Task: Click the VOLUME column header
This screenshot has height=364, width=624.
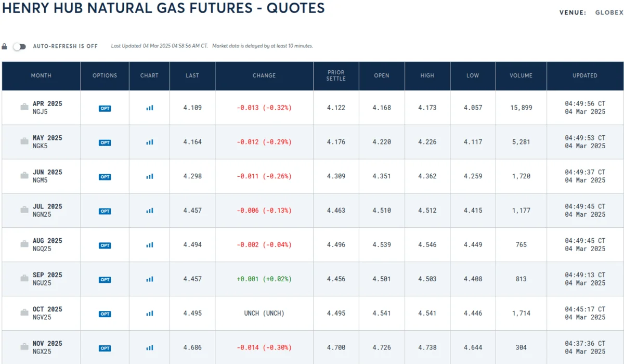Action: (x=521, y=75)
